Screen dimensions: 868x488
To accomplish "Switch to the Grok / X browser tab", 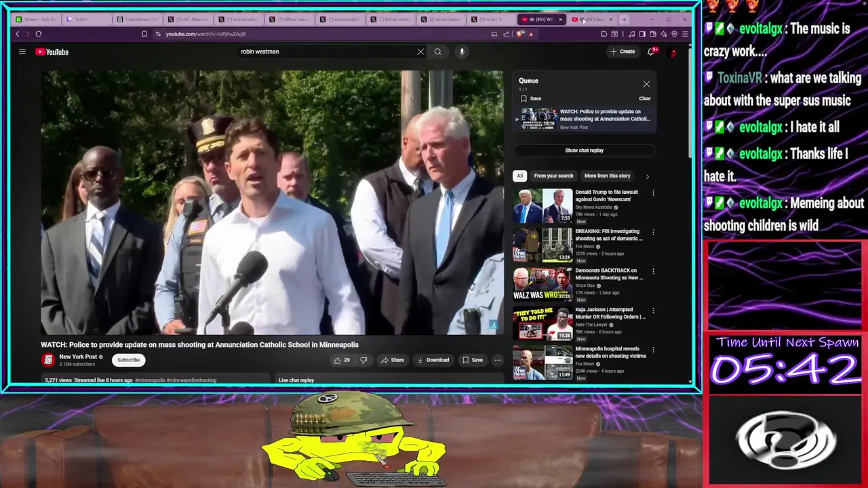I will click(492, 20).
